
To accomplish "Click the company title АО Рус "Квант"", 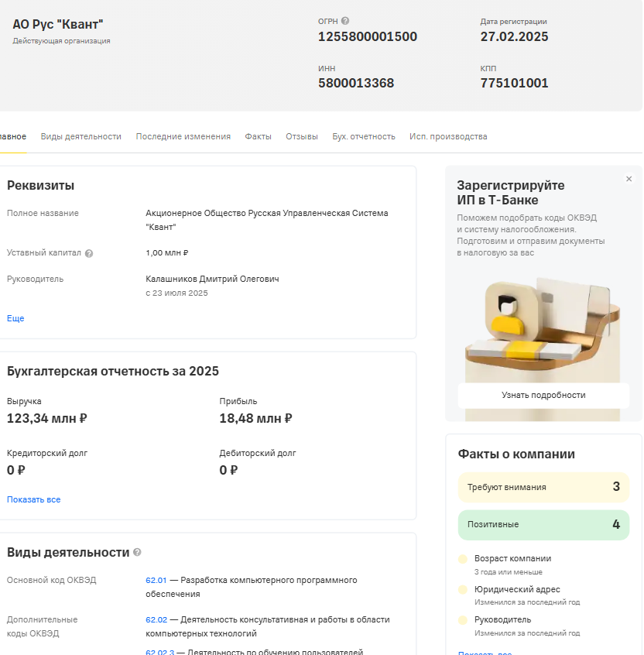I will pyautogui.click(x=57, y=24).
